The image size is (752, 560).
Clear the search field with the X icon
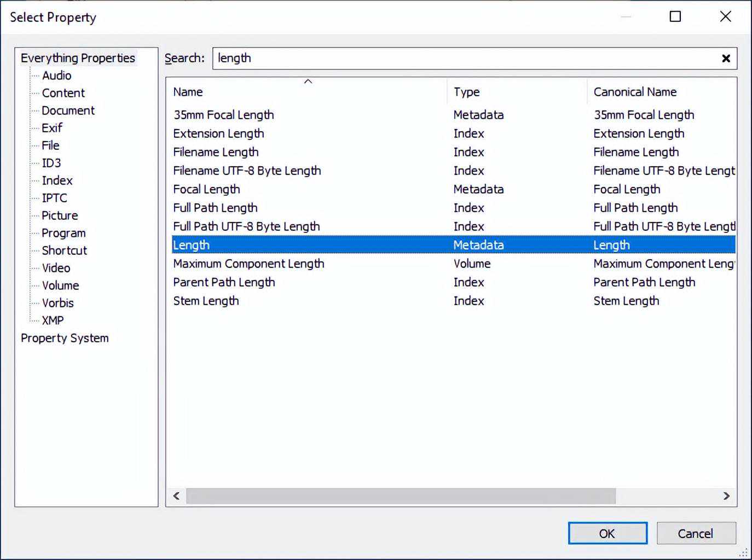[726, 59]
